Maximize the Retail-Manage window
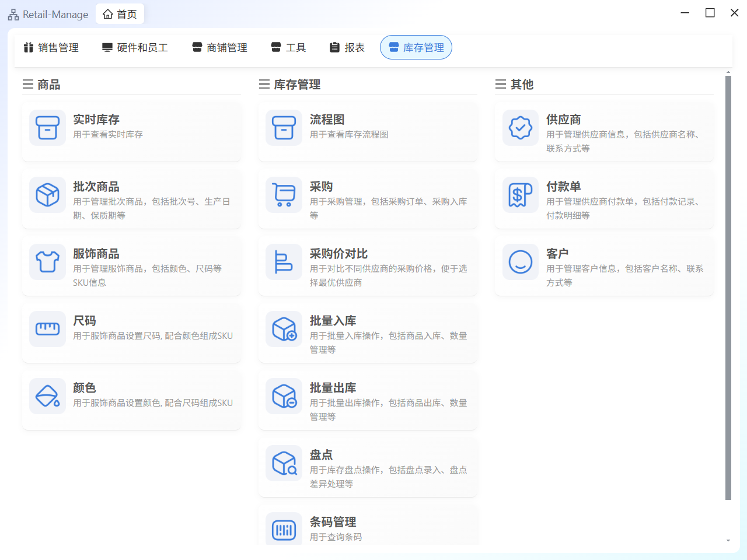This screenshot has height=560, width=747. pyautogui.click(x=710, y=13)
